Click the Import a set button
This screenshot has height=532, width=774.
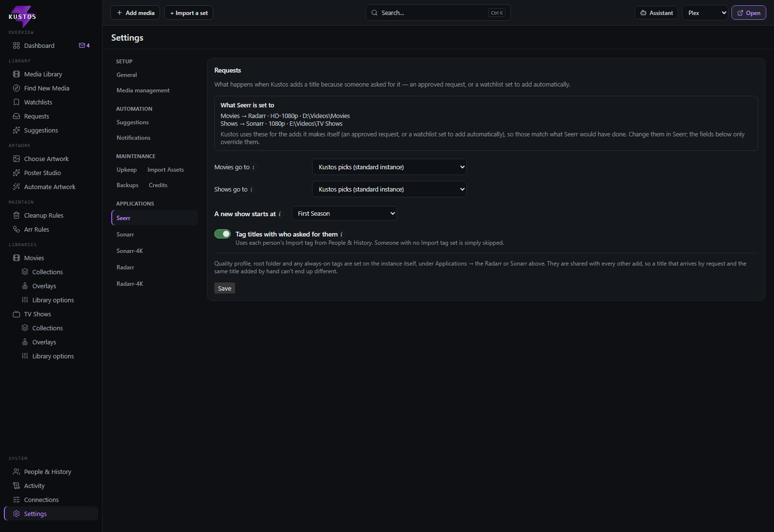pyautogui.click(x=189, y=13)
